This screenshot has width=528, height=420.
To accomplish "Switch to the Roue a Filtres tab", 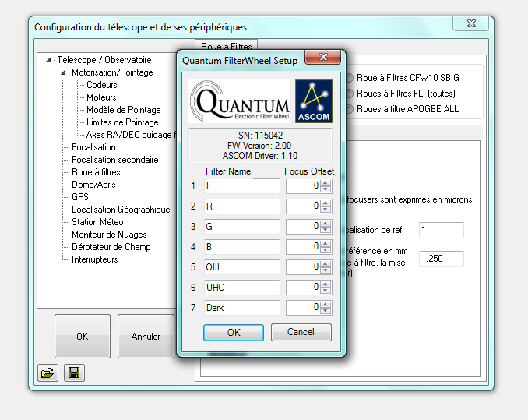I will click(x=224, y=48).
